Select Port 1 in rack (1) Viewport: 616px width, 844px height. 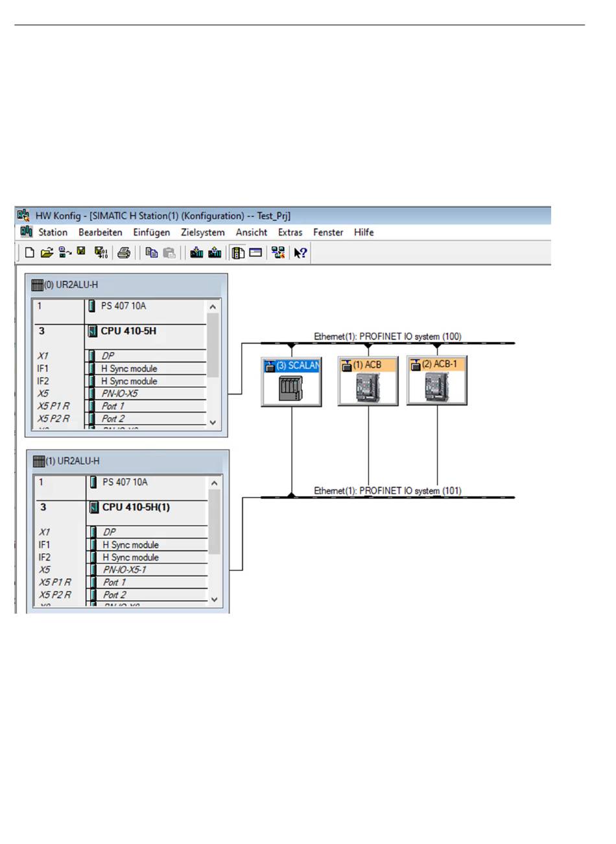[121, 582]
